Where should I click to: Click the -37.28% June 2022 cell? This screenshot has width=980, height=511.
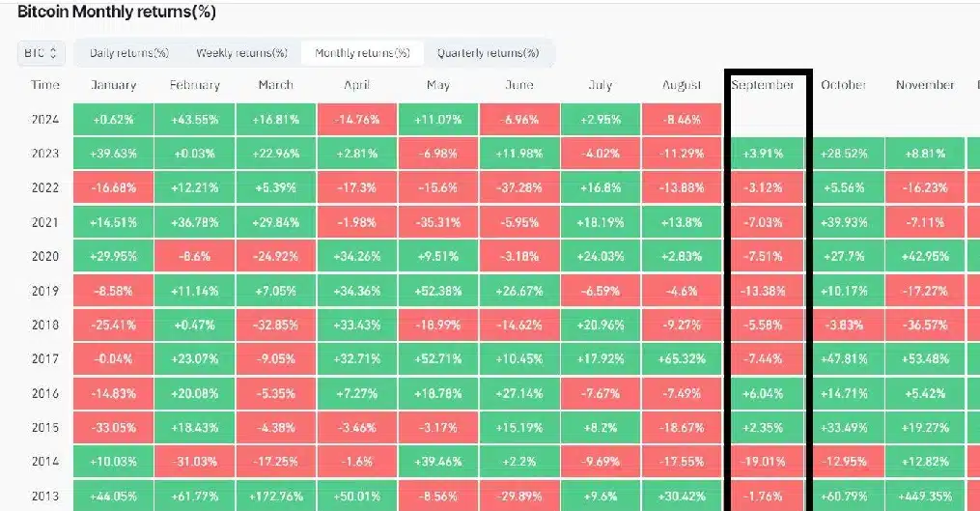(519, 187)
